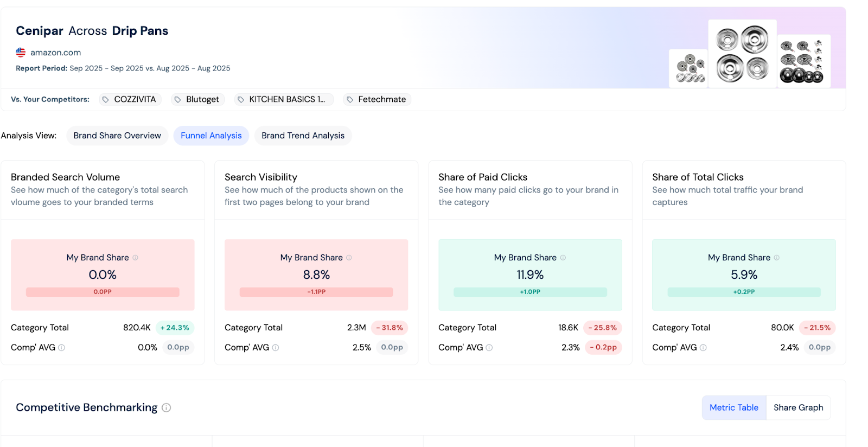The height and width of the screenshot is (447, 868).
Task: Click the Search Visibility card title
Action: [261, 177]
